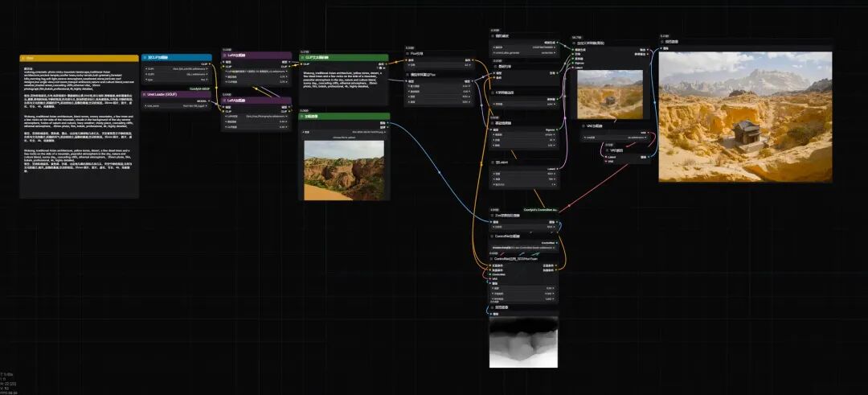868x395 pixels.
Task: Collapse the final render Preview Image node dot
Action: tap(662, 42)
